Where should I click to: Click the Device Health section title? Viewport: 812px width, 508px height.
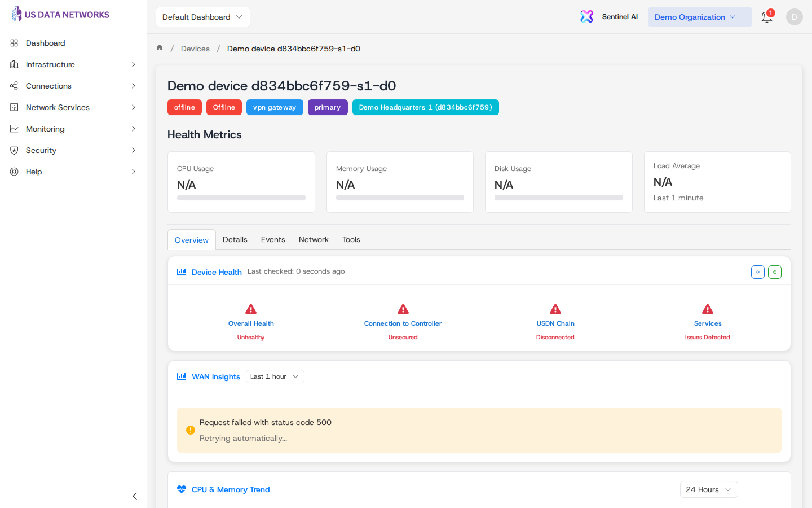click(x=217, y=272)
